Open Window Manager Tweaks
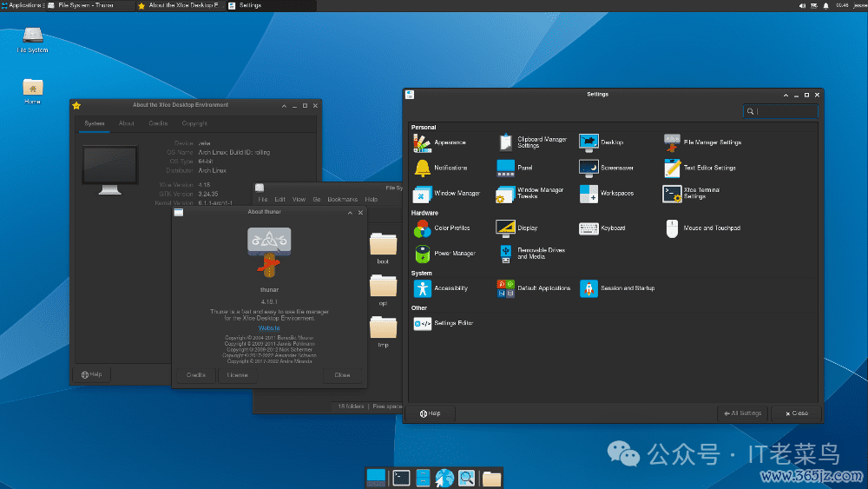Image resolution: width=868 pixels, height=489 pixels. click(529, 194)
